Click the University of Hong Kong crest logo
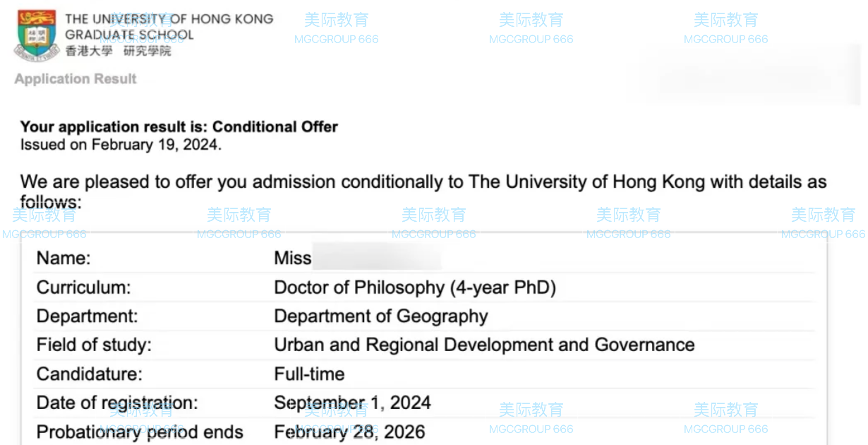868x445 pixels. 36,35
